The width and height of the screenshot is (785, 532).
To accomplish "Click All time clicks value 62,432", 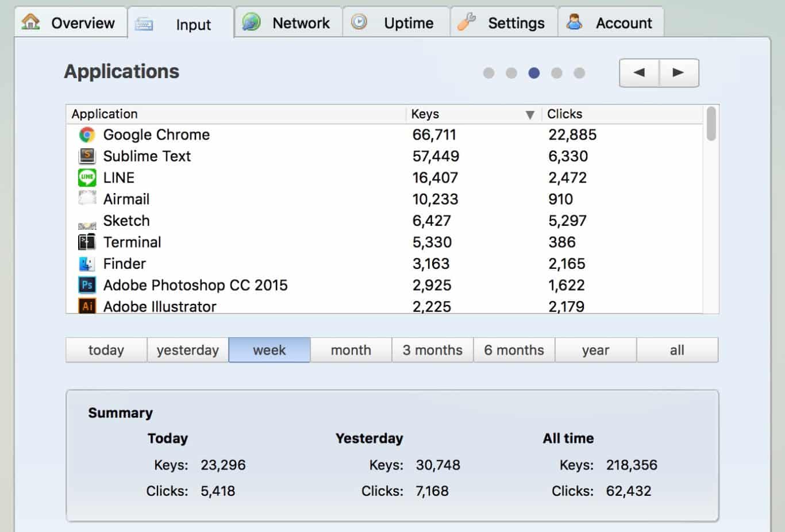I will [629, 491].
